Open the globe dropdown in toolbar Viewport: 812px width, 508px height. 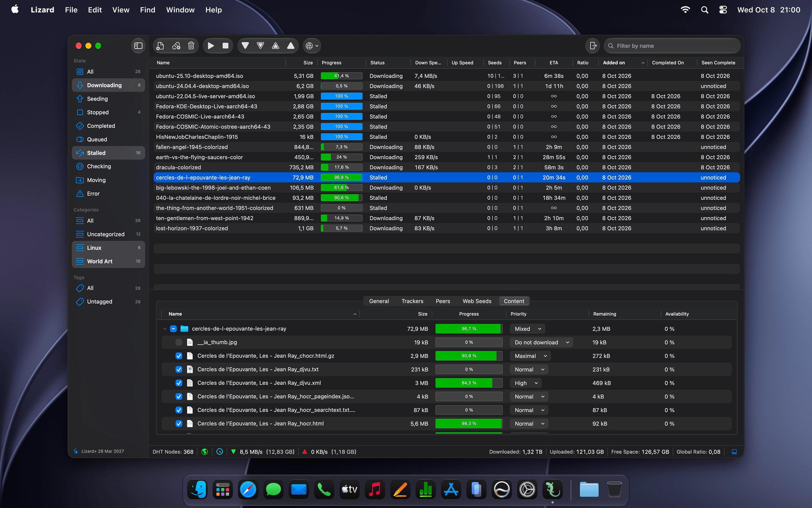tap(312, 46)
